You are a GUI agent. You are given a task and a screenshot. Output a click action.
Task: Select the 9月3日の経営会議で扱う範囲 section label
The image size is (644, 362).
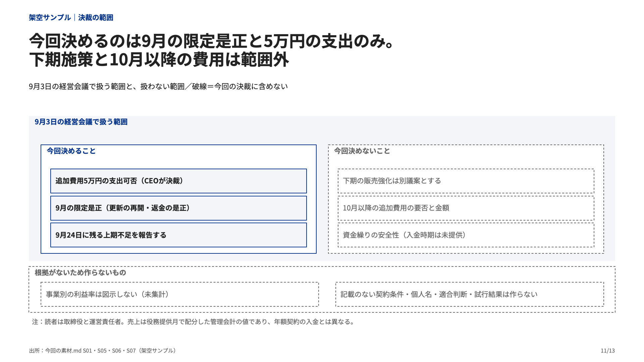(x=81, y=122)
